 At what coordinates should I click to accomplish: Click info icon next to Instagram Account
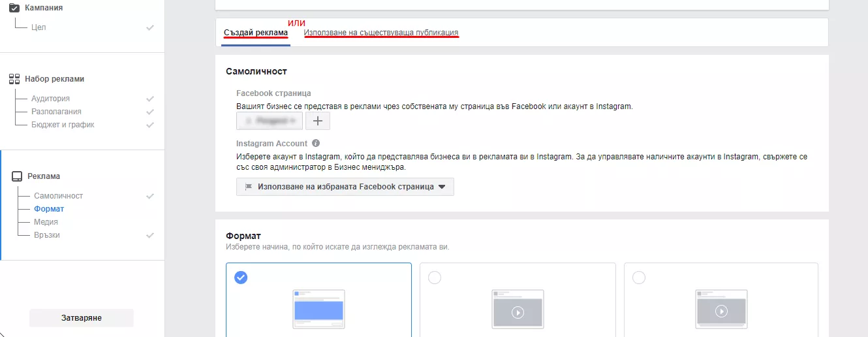coord(316,143)
